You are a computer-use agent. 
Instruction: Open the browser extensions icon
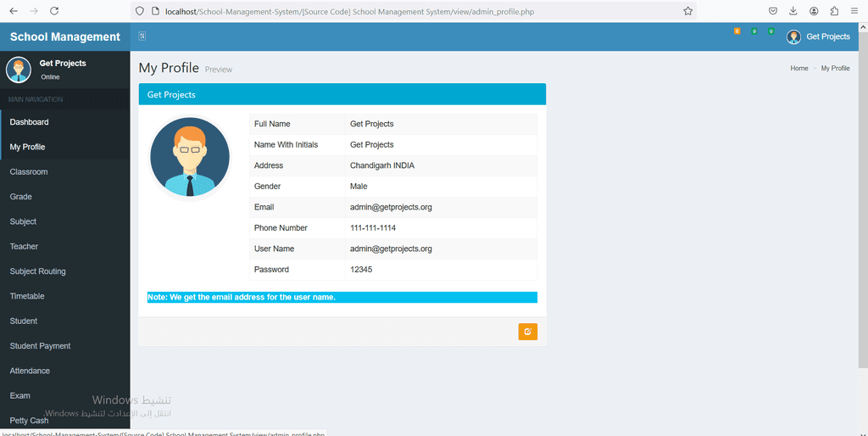(834, 11)
